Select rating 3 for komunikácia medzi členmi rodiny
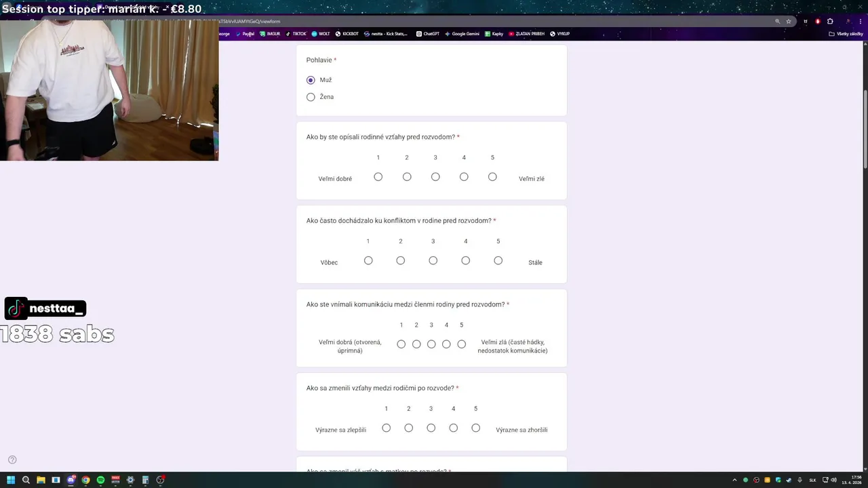This screenshot has width=868, height=488. [x=431, y=344]
